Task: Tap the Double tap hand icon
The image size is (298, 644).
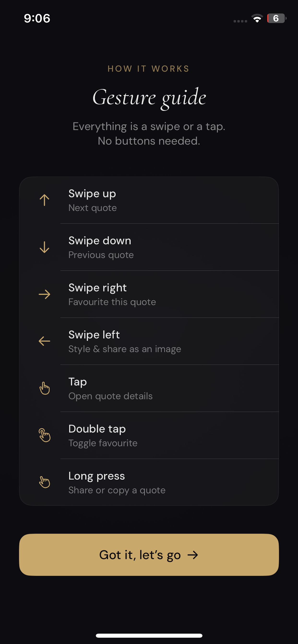Action: (45, 435)
